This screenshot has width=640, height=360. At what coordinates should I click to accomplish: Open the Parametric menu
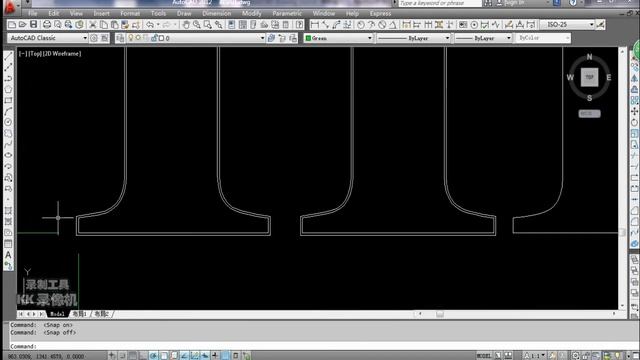287,13
